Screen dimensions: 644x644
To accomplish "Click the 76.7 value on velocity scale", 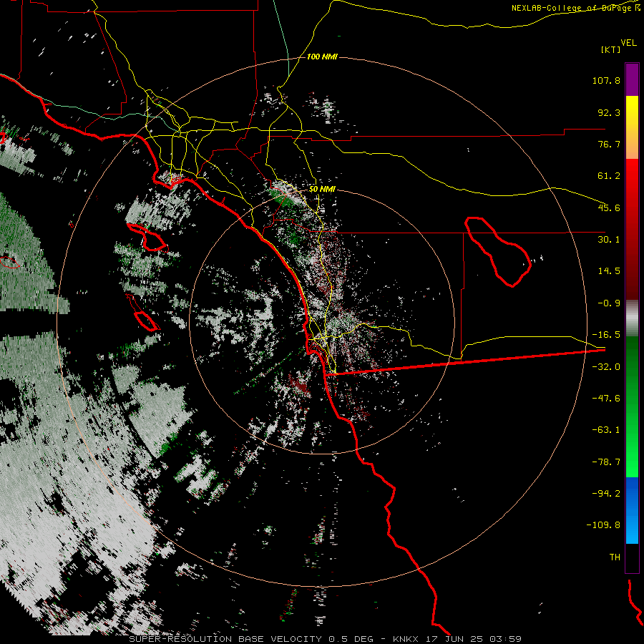I will click(x=609, y=144).
